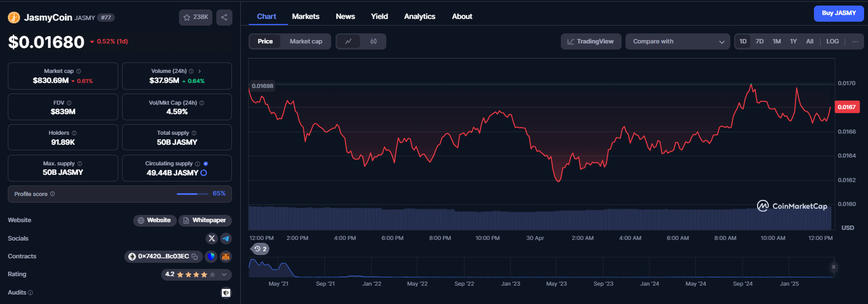Click the MetaMask fox icon
868x304 pixels.
[226, 257]
